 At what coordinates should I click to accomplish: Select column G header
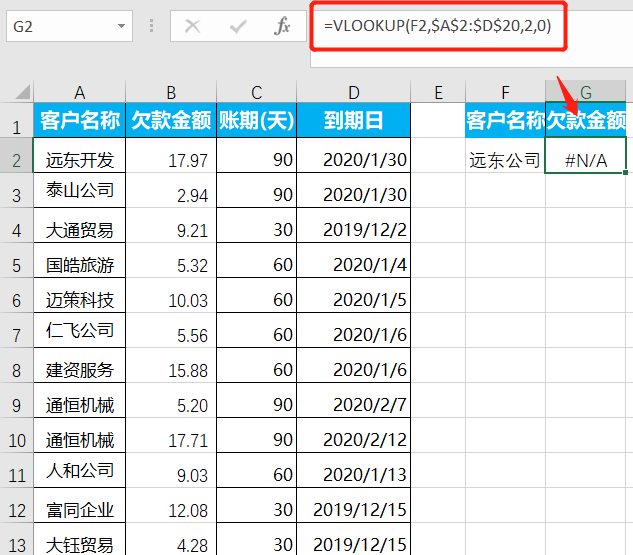[x=586, y=92]
